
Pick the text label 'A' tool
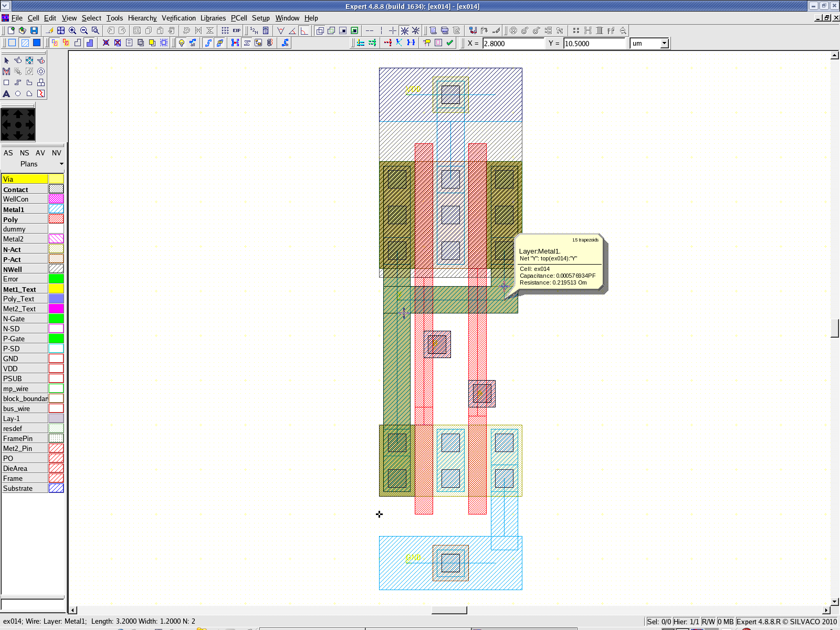[6, 94]
